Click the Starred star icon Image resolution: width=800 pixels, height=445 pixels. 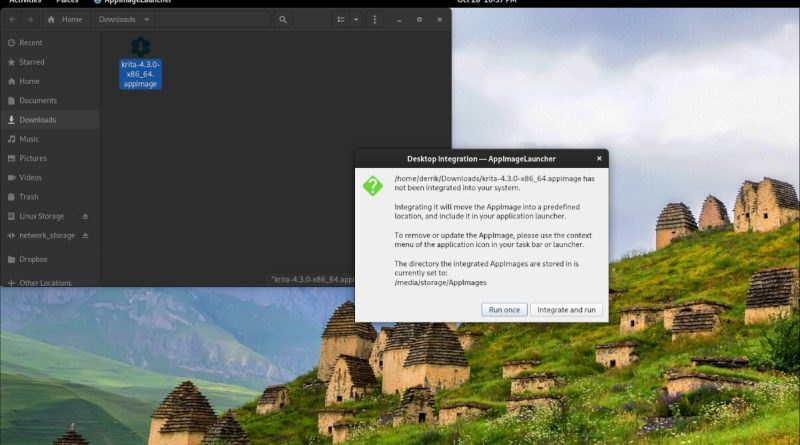[x=11, y=62]
